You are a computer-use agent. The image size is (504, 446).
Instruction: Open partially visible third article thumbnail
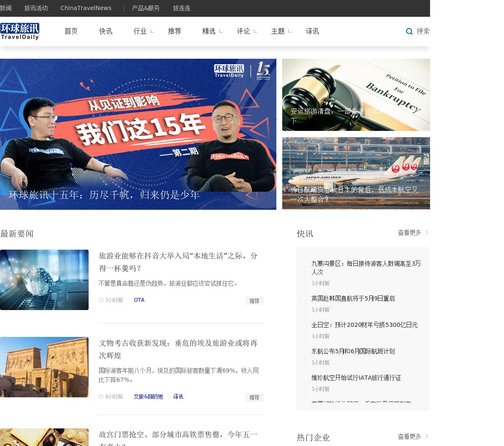point(44,437)
